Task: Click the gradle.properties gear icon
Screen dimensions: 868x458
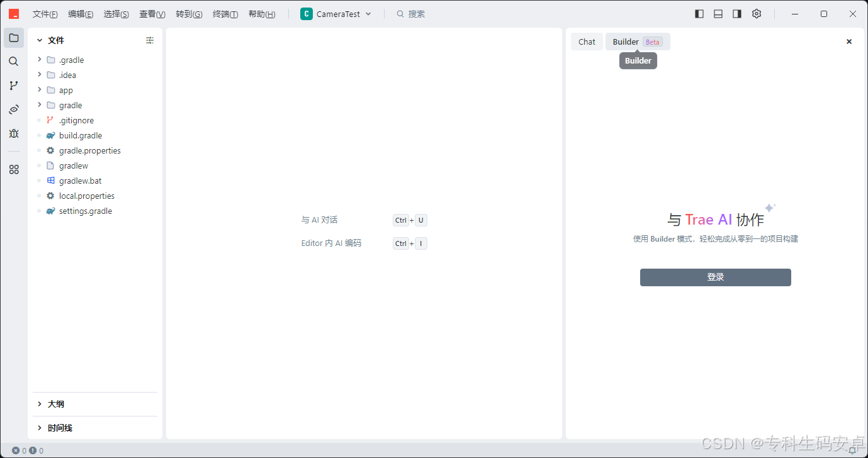Action: [x=50, y=150]
